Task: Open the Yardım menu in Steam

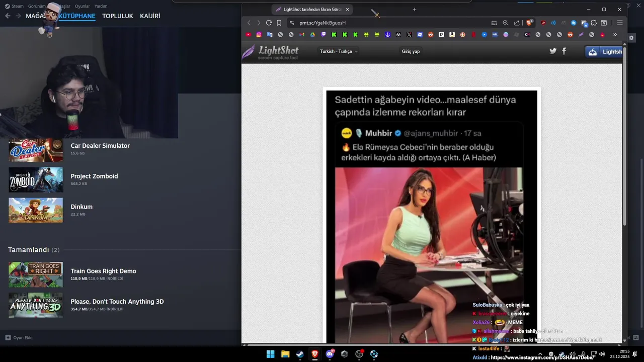Action: click(x=101, y=6)
